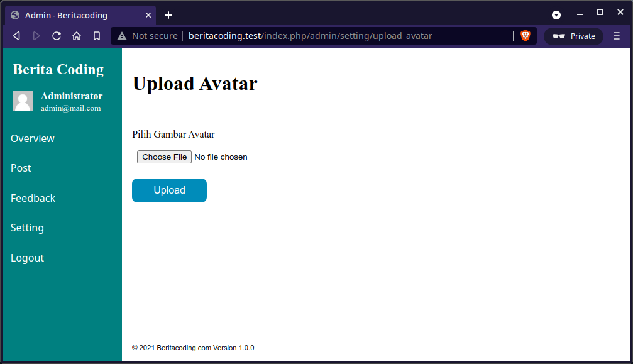The width and height of the screenshot is (633, 364).
Task: Bookmark this page using bookmark icon
Action: (x=97, y=36)
